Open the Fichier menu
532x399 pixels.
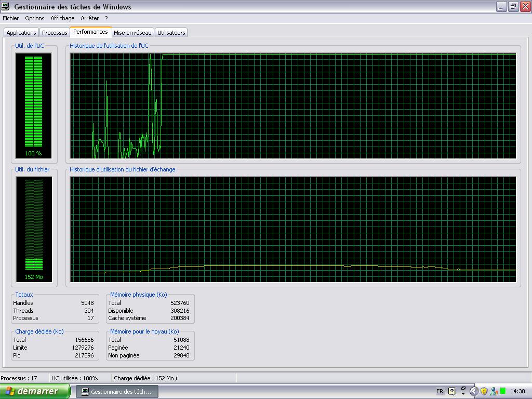[10, 18]
